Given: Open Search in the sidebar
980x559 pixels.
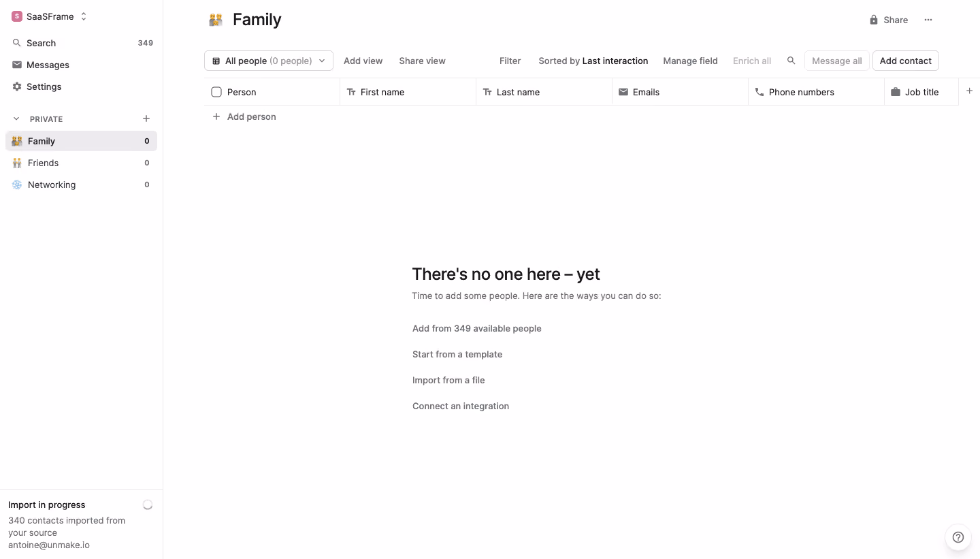Looking at the screenshot, I should pyautogui.click(x=82, y=43).
